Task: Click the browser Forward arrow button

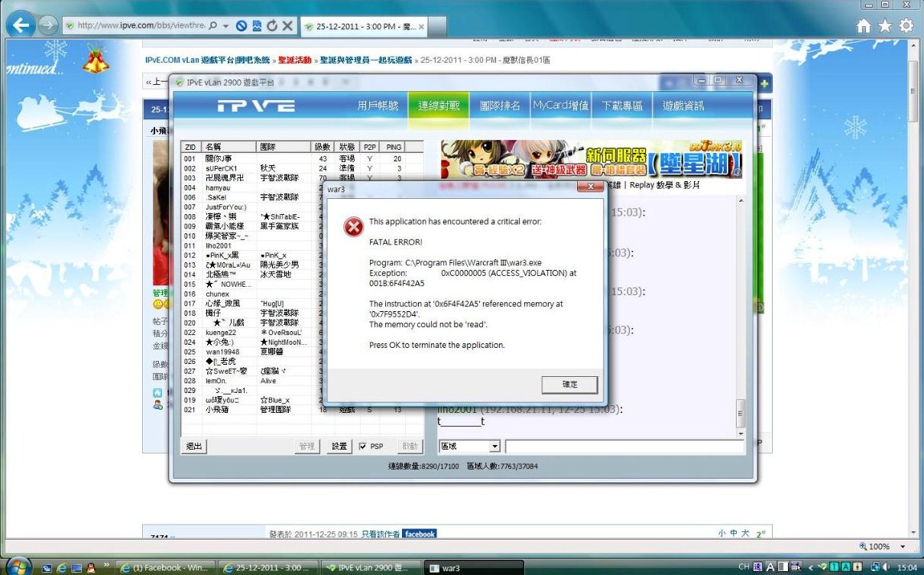Action: (47, 25)
